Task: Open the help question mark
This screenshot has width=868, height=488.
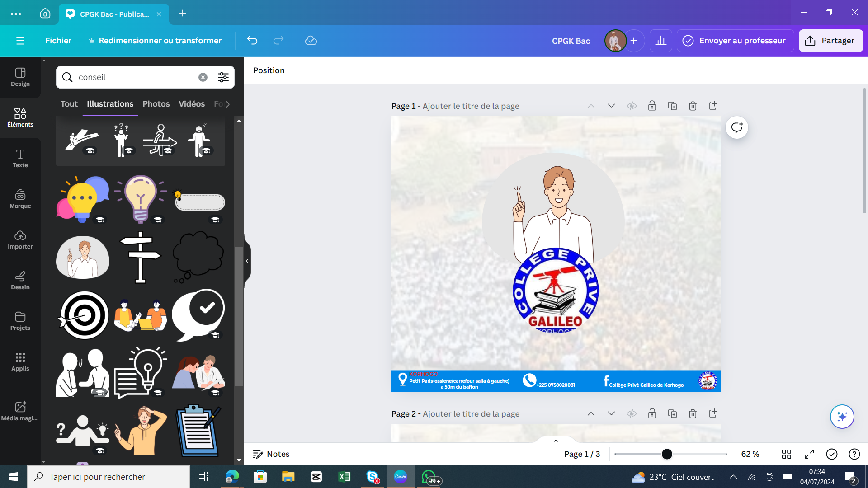Action: (854, 454)
